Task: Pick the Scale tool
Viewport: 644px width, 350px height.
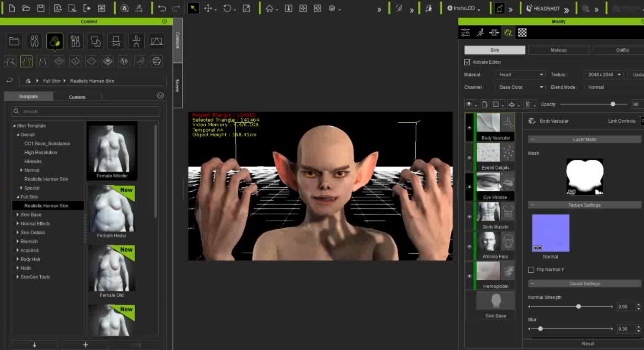Action: (246, 8)
